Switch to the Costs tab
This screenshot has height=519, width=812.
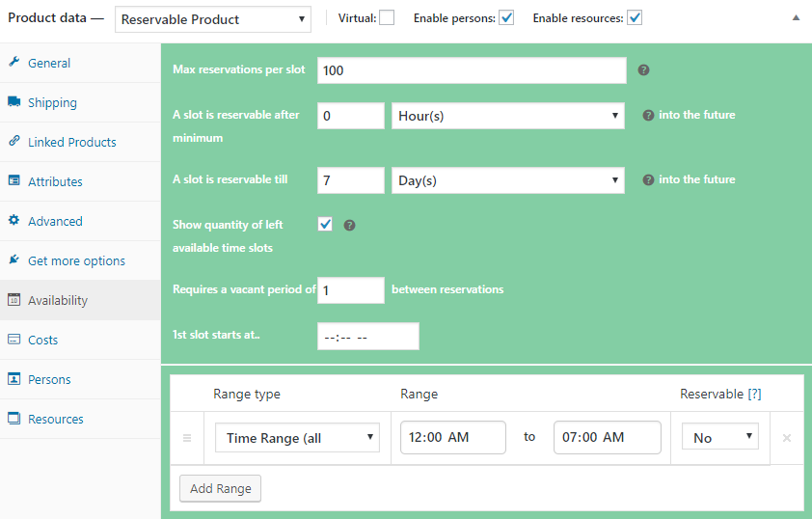pyautogui.click(x=43, y=340)
